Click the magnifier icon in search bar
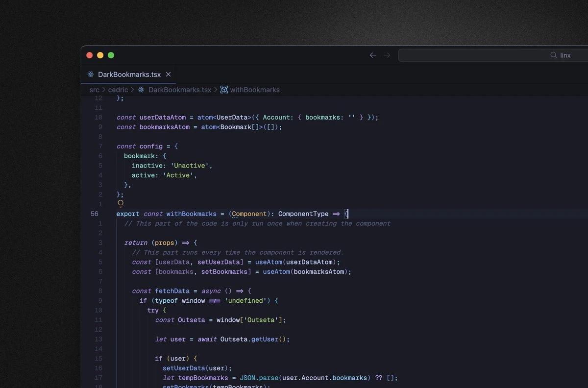The image size is (588, 388). pyautogui.click(x=554, y=55)
